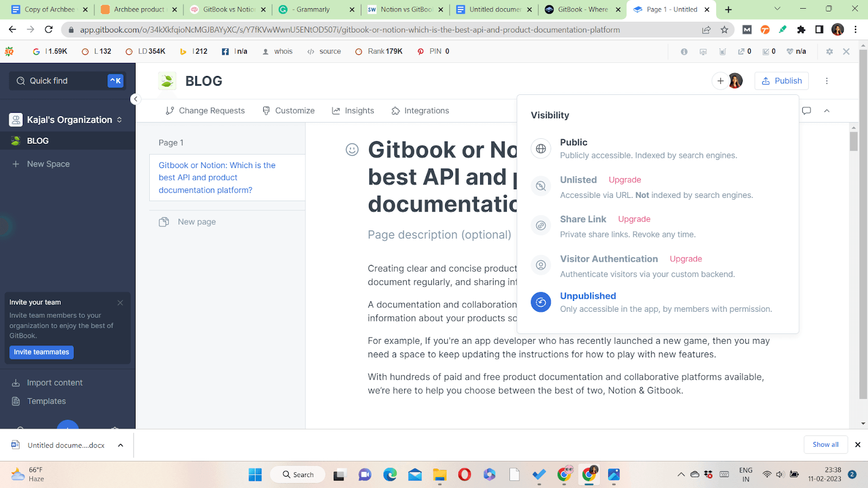
Task: Collapse the header using the chevron up arrow
Action: pos(827,111)
